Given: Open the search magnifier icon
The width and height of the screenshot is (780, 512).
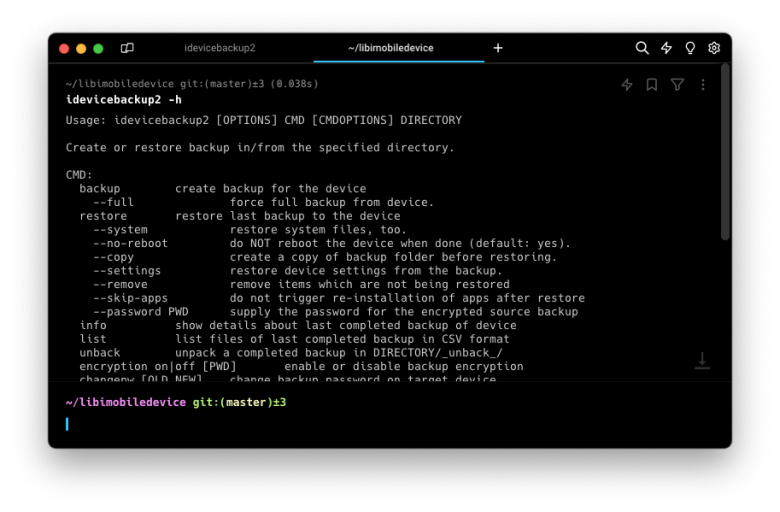Looking at the screenshot, I should (642, 48).
